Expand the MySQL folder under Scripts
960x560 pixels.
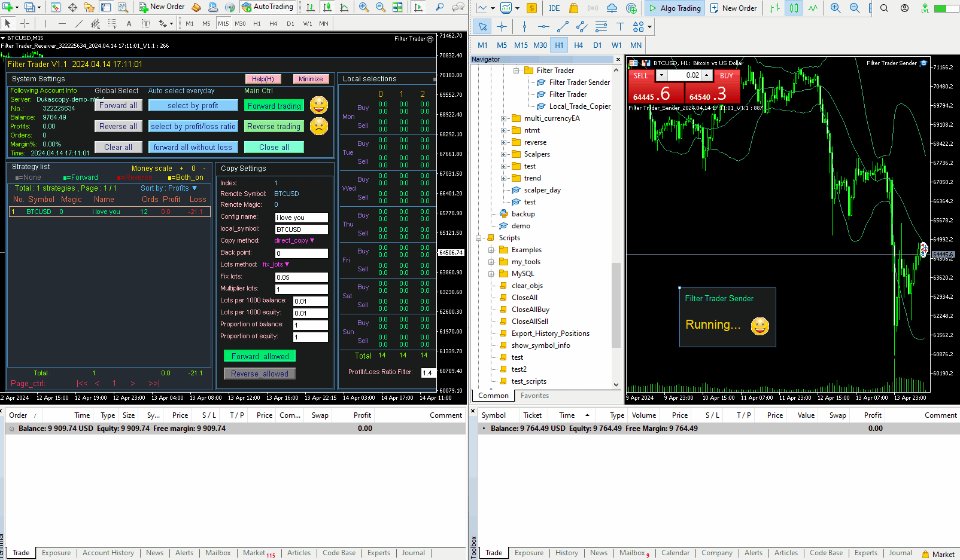[491, 274]
